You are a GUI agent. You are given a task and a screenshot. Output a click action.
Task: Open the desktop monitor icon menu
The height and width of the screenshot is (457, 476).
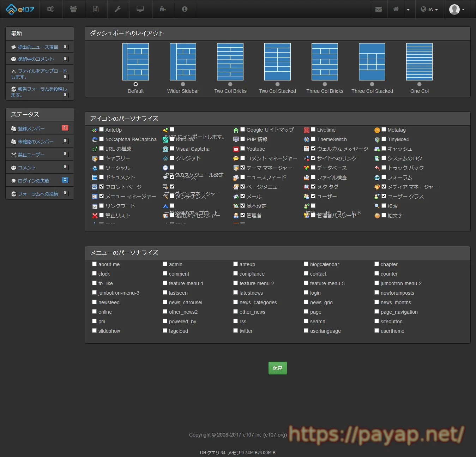coord(140,9)
